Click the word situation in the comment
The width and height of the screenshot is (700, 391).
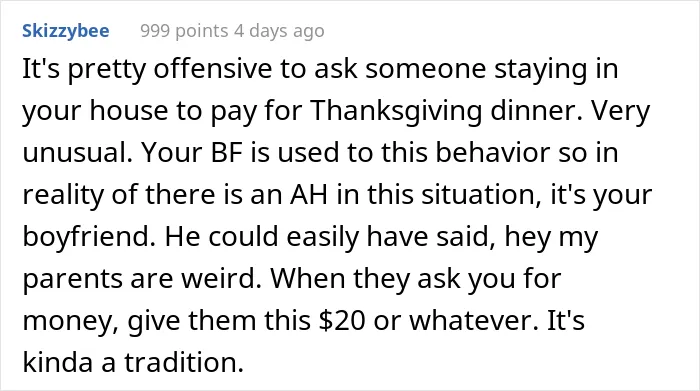[x=479, y=195]
